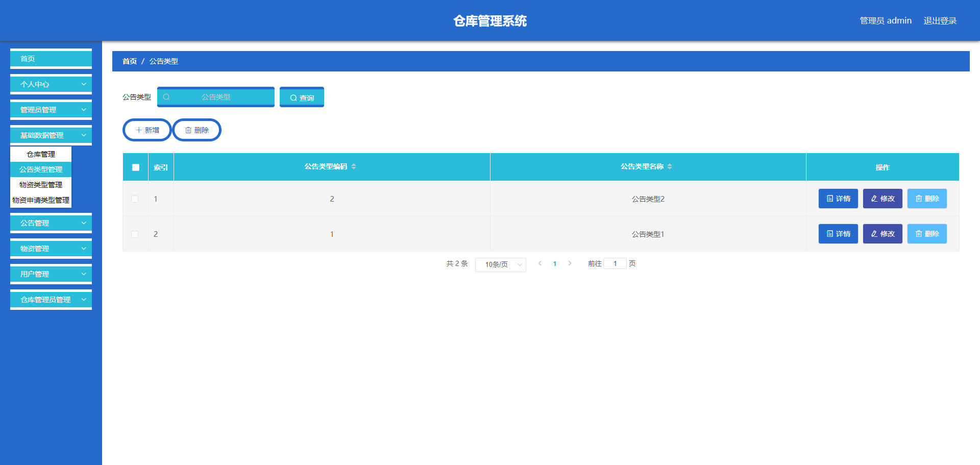Screen dimensions: 980x465
Task: Click the sort arrows beside 公告类型编码
Action: pos(354,166)
